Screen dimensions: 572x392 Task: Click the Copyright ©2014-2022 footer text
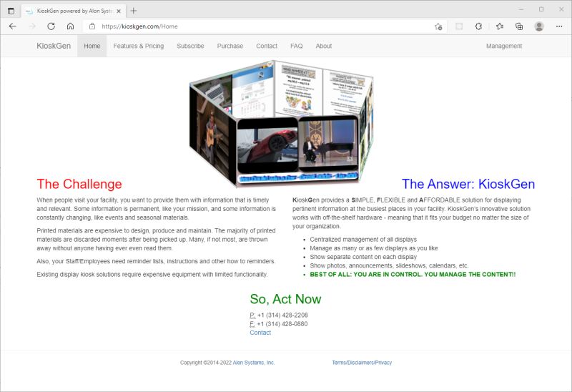pos(206,363)
